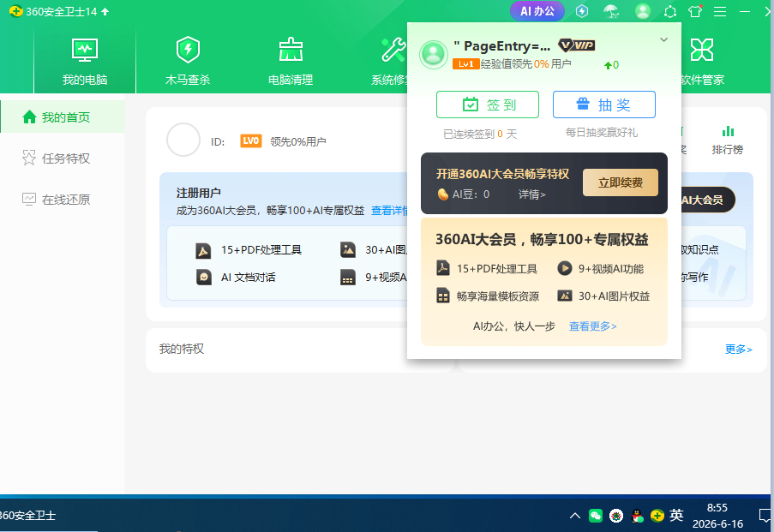This screenshot has width=774, height=532.
Task: Click the AI 文档对话 icon
Action: pyautogui.click(x=203, y=278)
